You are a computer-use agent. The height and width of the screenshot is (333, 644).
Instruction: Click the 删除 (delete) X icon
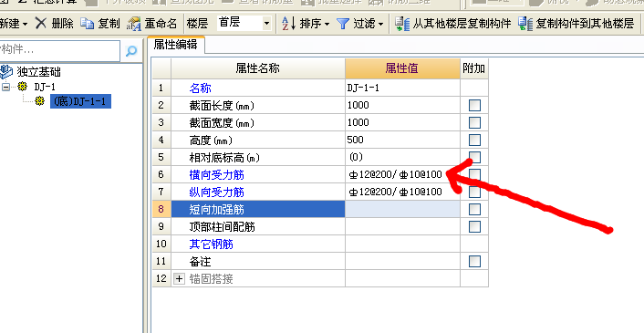pyautogui.click(x=41, y=23)
